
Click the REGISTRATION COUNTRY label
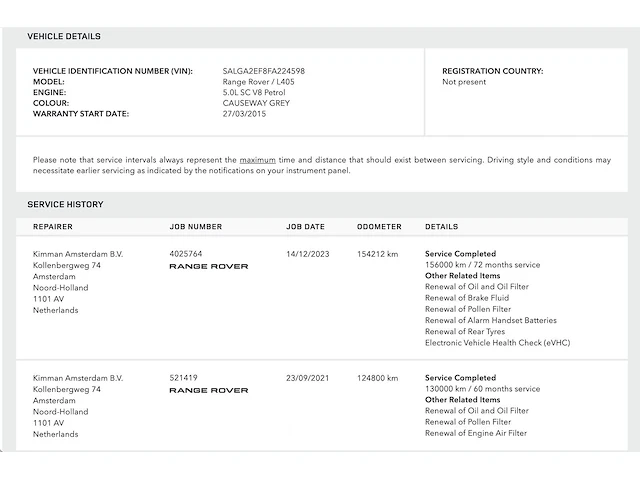[x=493, y=71]
